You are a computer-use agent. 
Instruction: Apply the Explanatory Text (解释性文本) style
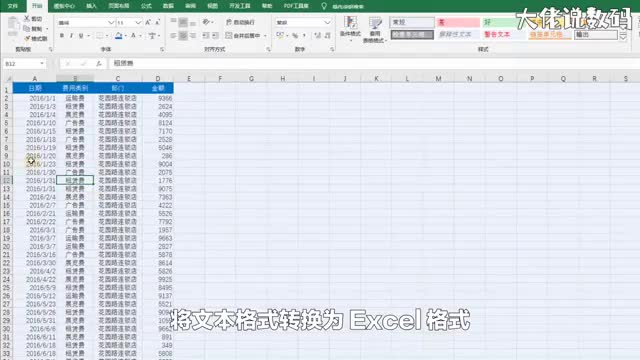coord(458,35)
